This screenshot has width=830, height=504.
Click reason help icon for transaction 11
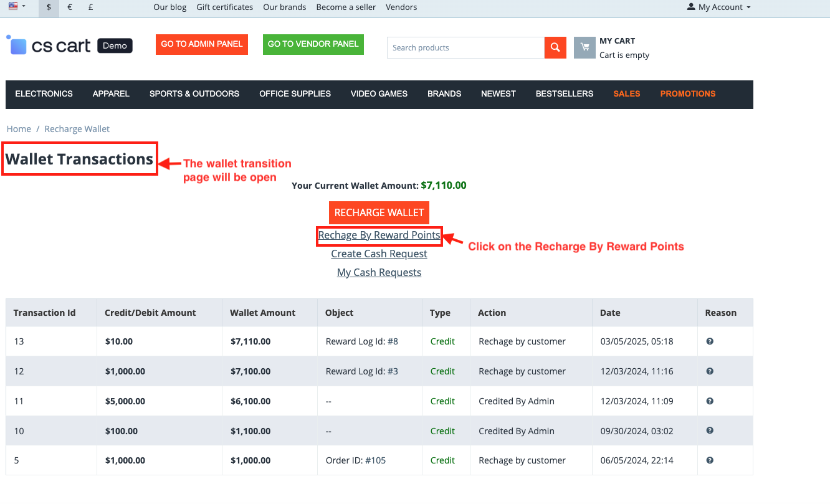coord(710,401)
